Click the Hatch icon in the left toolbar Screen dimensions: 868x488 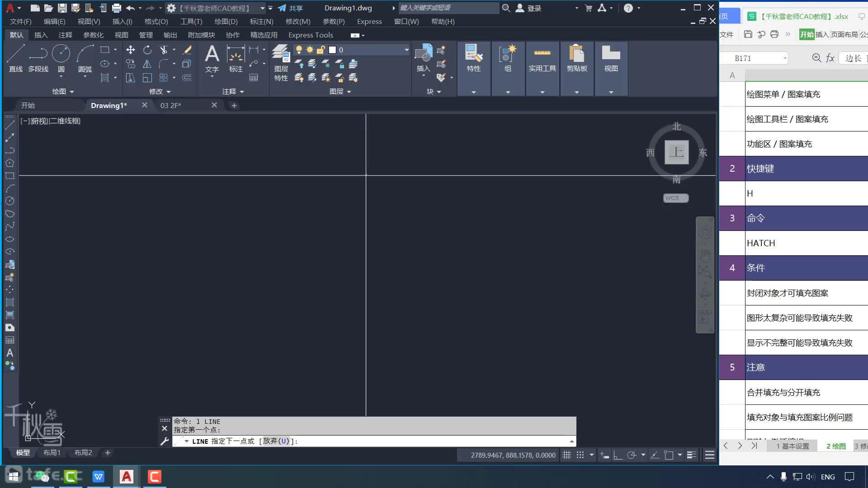click(x=9, y=302)
